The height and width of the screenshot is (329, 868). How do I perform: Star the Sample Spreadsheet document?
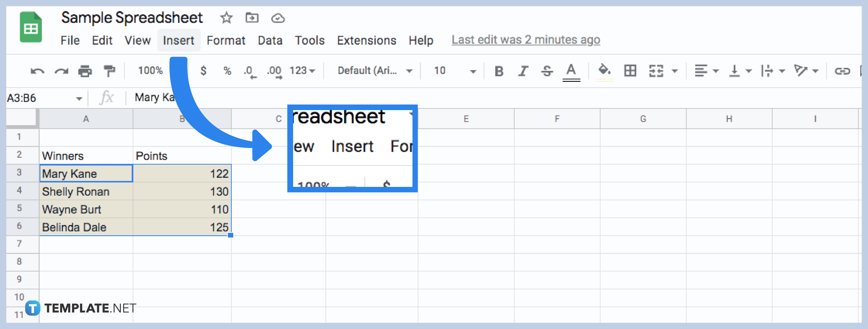(226, 18)
